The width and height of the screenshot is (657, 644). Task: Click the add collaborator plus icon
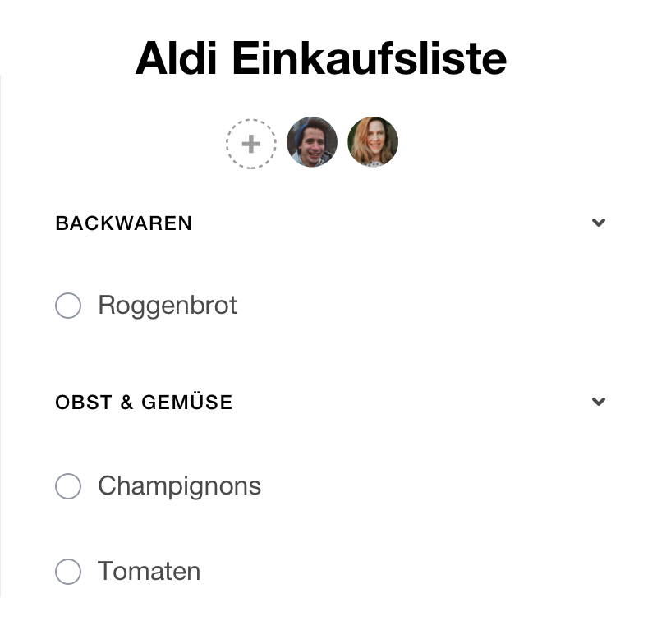(x=250, y=143)
